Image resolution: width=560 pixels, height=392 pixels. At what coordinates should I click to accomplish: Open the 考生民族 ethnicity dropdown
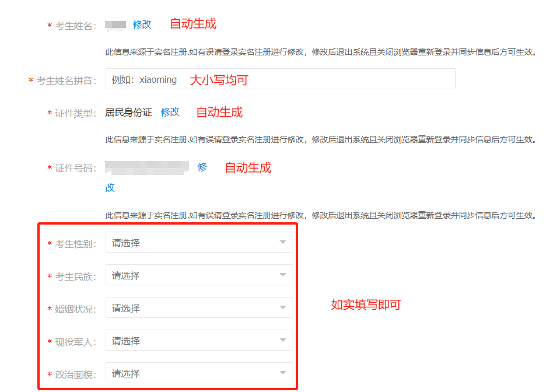click(192, 275)
